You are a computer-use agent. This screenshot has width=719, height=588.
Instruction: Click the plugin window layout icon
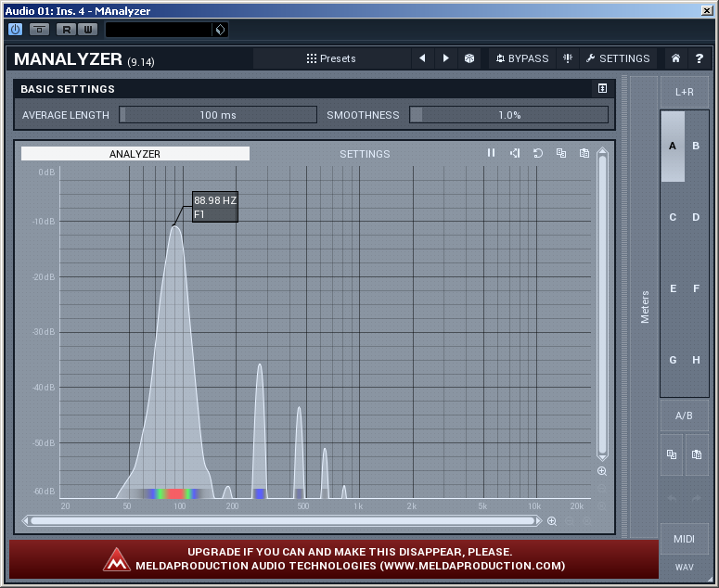[x=40, y=30]
